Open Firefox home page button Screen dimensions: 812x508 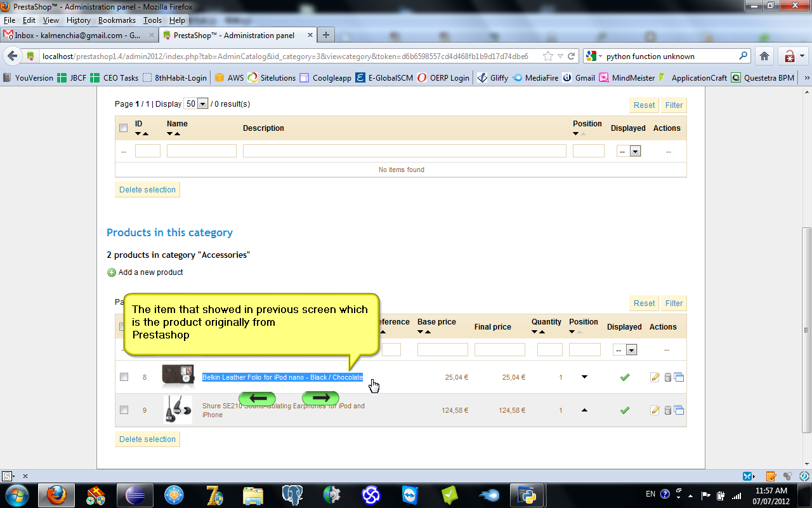tap(764, 56)
